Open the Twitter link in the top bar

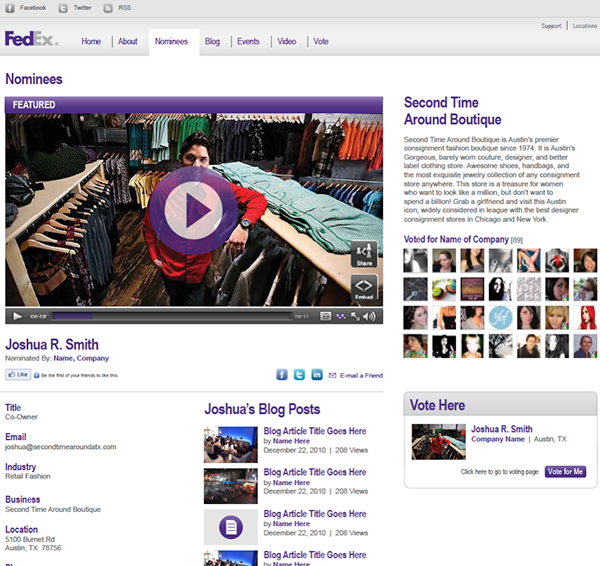pyautogui.click(x=75, y=8)
